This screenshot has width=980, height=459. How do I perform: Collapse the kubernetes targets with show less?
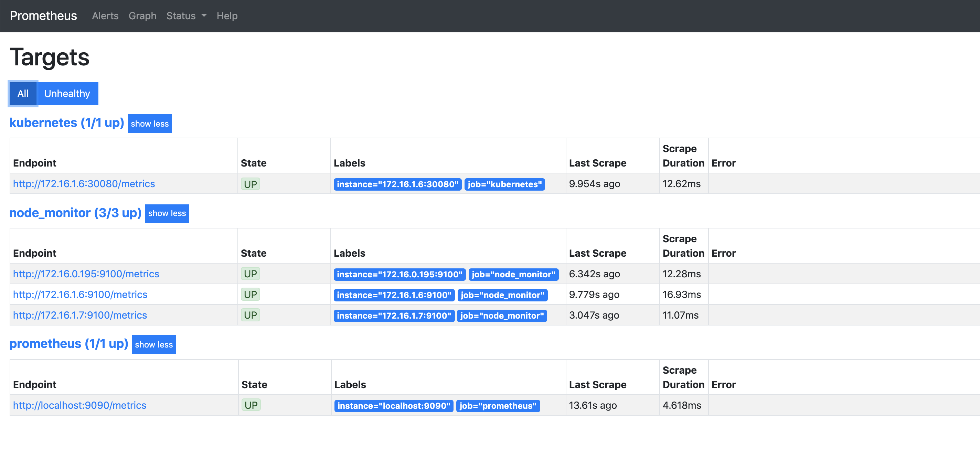(149, 124)
